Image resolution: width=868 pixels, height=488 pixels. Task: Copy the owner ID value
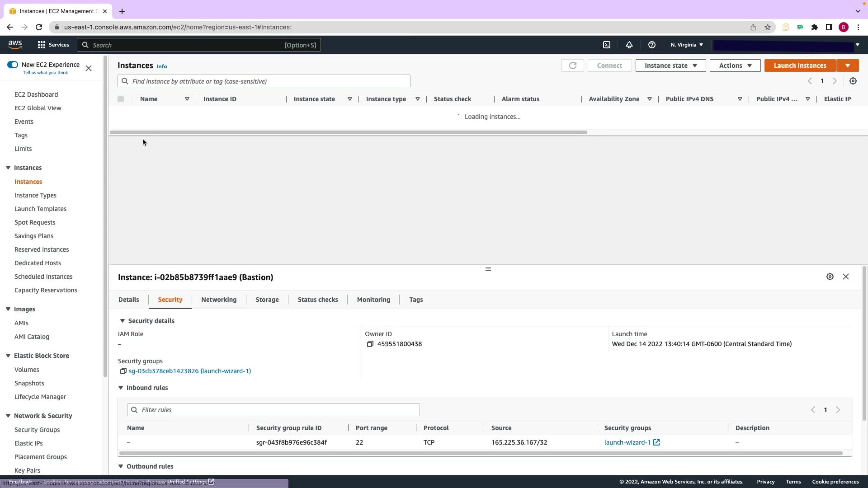(x=370, y=344)
